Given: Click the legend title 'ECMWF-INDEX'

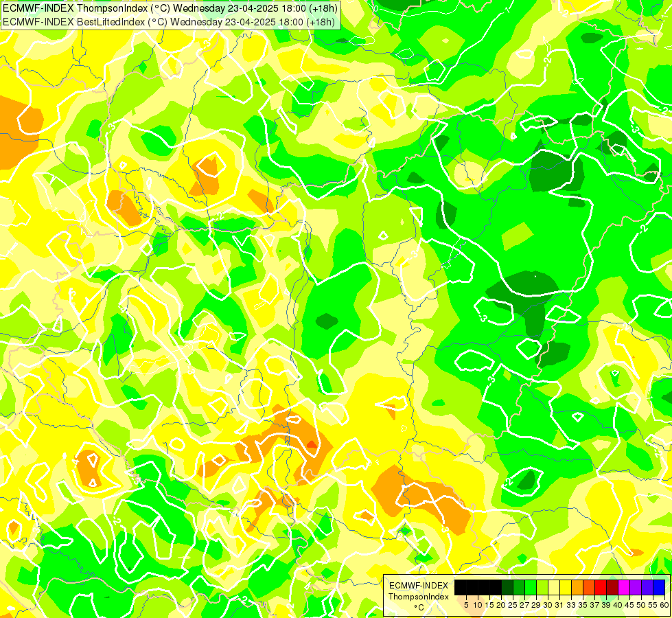Looking at the screenshot, I should coord(419,586).
